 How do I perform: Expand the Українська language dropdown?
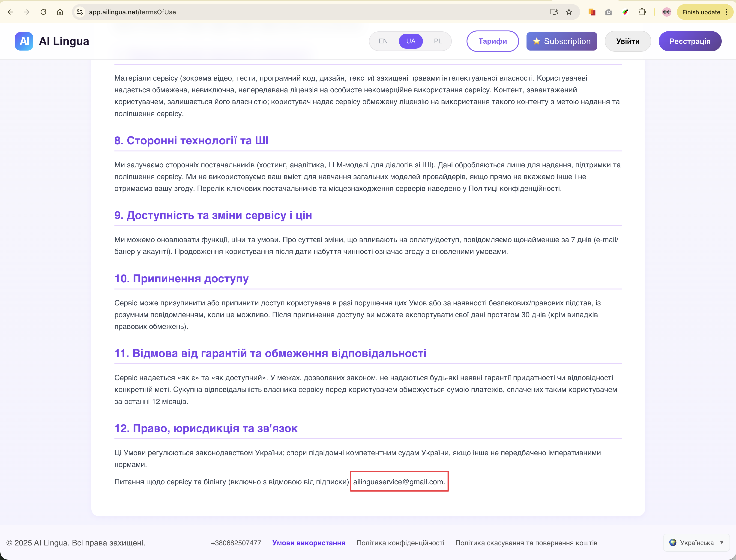pyautogui.click(x=696, y=543)
